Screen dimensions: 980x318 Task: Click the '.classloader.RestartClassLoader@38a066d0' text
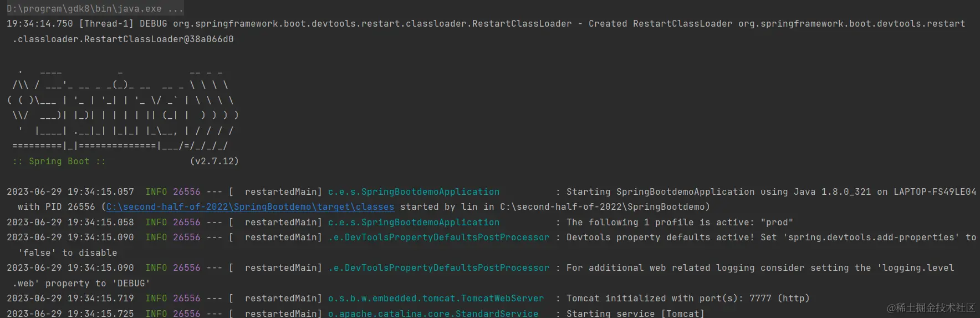(x=122, y=39)
